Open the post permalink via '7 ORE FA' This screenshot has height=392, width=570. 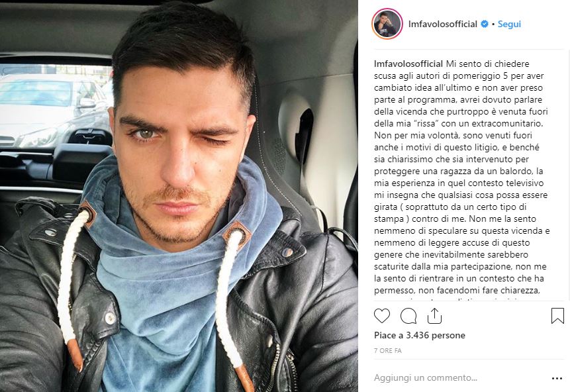(x=387, y=350)
